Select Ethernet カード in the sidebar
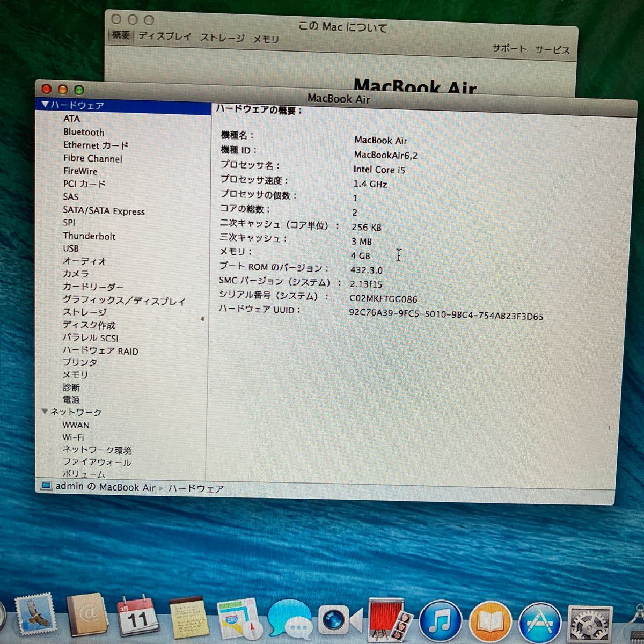This screenshot has height=644, width=644. 96,145
